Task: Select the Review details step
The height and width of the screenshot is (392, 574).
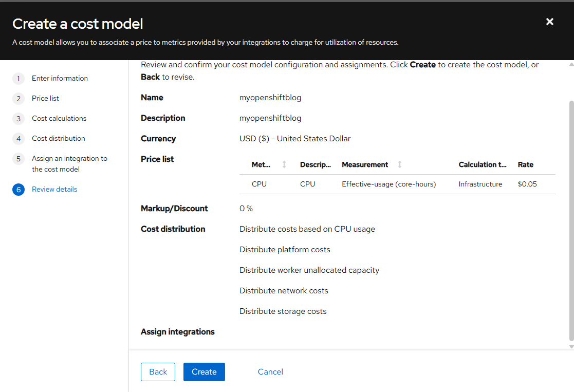Action: pos(54,189)
